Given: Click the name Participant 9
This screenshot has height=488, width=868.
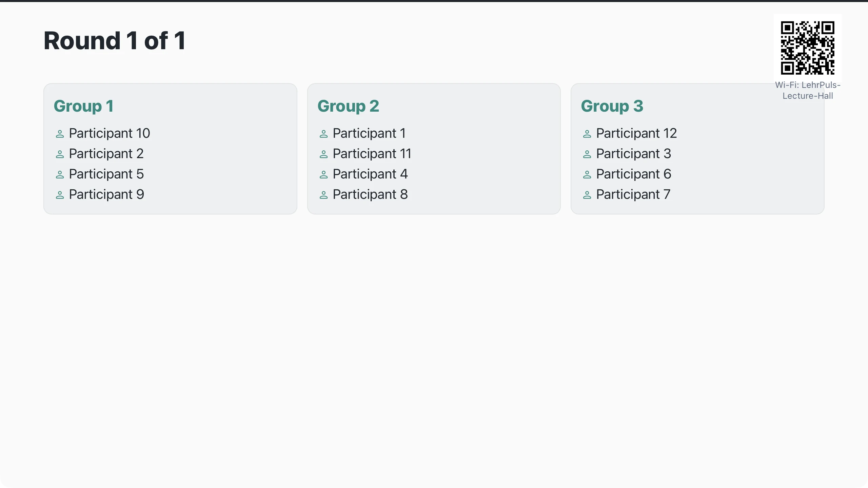Looking at the screenshot, I should (x=106, y=194).
